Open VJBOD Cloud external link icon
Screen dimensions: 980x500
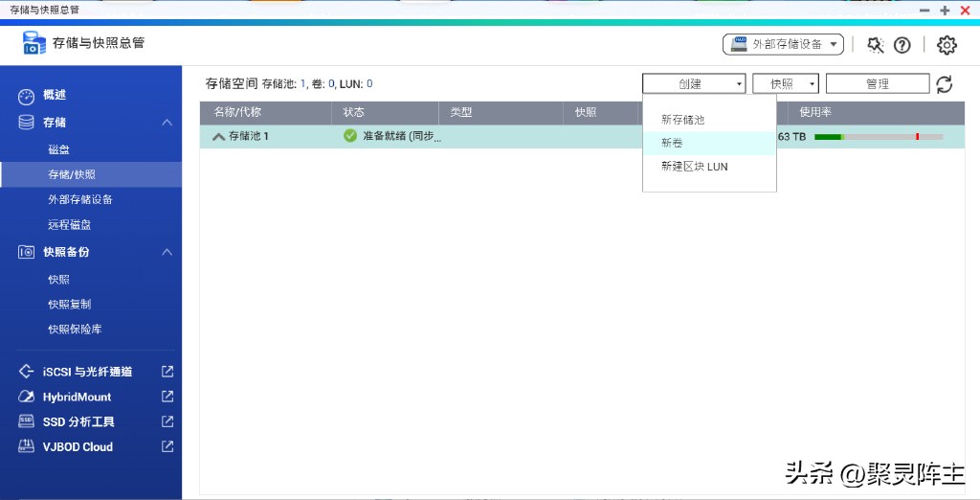167,446
